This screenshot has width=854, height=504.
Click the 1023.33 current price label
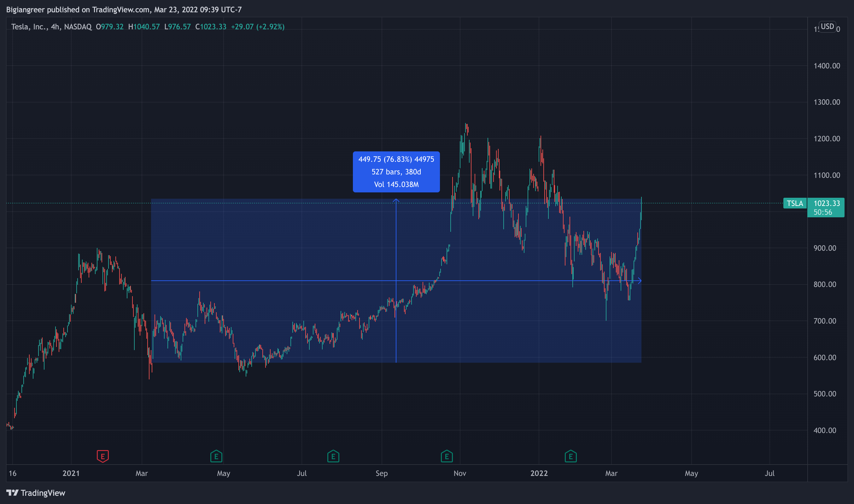(x=827, y=203)
